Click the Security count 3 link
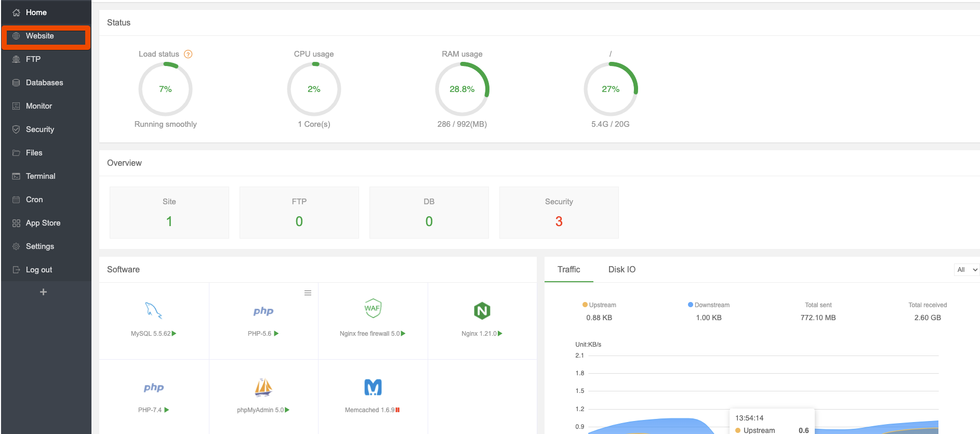The width and height of the screenshot is (980, 434). tap(559, 221)
